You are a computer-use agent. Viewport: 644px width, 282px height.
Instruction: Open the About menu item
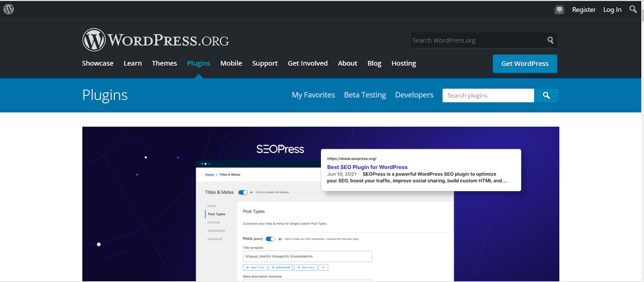348,63
